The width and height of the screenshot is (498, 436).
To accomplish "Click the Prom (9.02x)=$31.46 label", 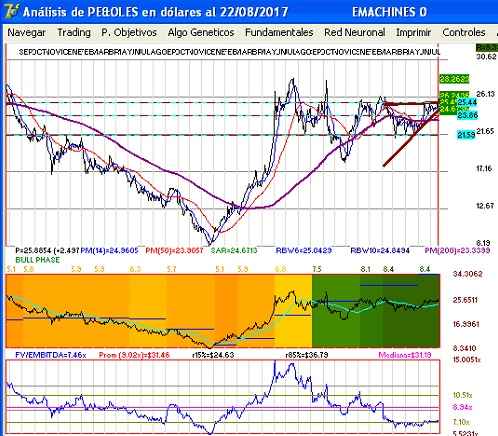I will pos(134,355).
